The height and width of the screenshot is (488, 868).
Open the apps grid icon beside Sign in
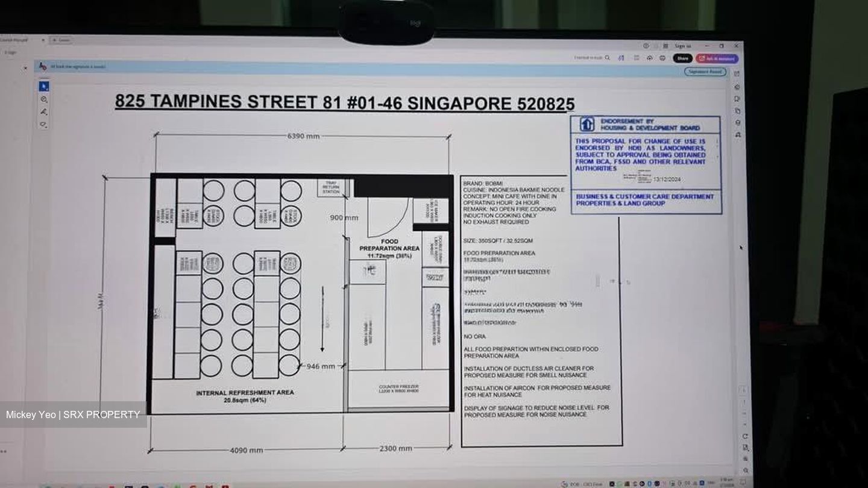coord(665,46)
